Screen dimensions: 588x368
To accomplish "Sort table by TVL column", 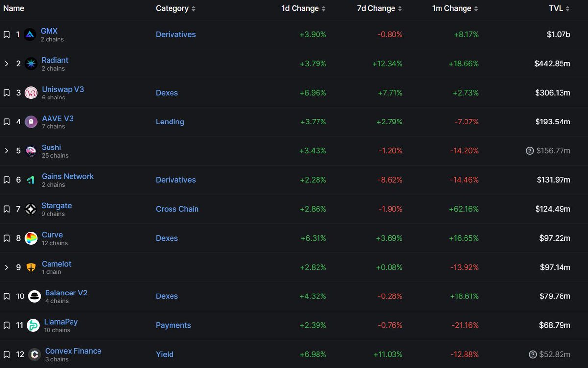I will (x=560, y=8).
